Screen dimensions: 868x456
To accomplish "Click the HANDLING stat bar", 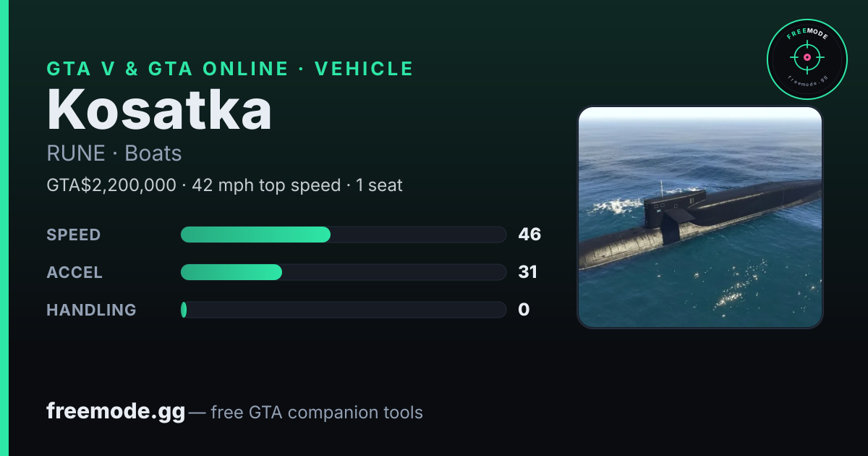I will tap(343, 310).
